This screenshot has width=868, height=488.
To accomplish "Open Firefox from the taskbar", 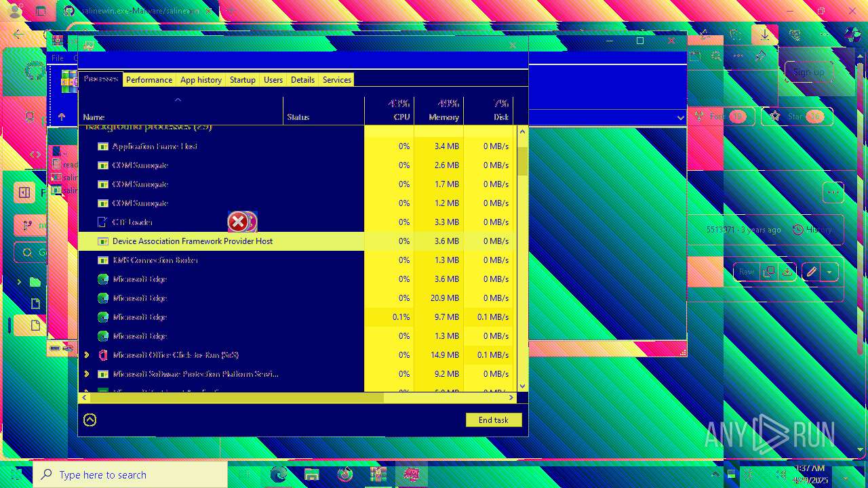I will tap(345, 474).
